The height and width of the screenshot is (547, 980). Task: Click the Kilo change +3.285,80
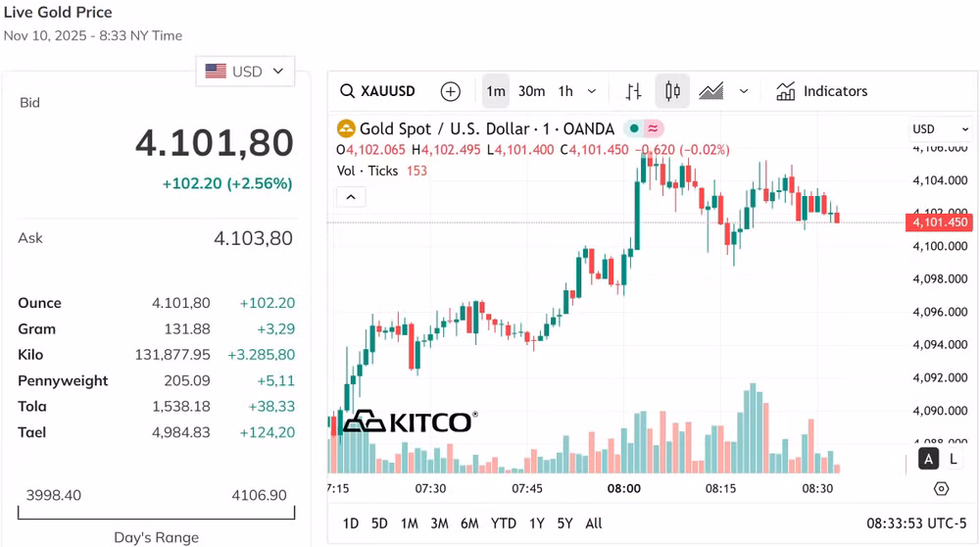(262, 355)
